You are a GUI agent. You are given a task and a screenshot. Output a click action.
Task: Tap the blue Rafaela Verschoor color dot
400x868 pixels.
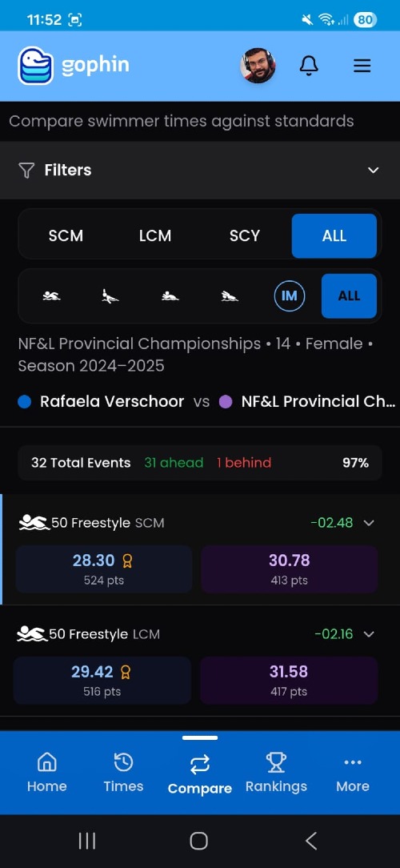[x=24, y=401]
